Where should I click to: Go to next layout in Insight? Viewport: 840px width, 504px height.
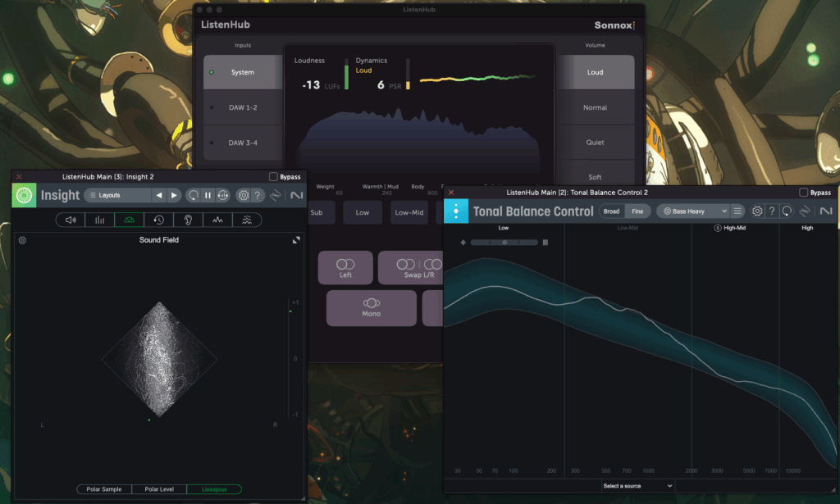click(x=174, y=195)
